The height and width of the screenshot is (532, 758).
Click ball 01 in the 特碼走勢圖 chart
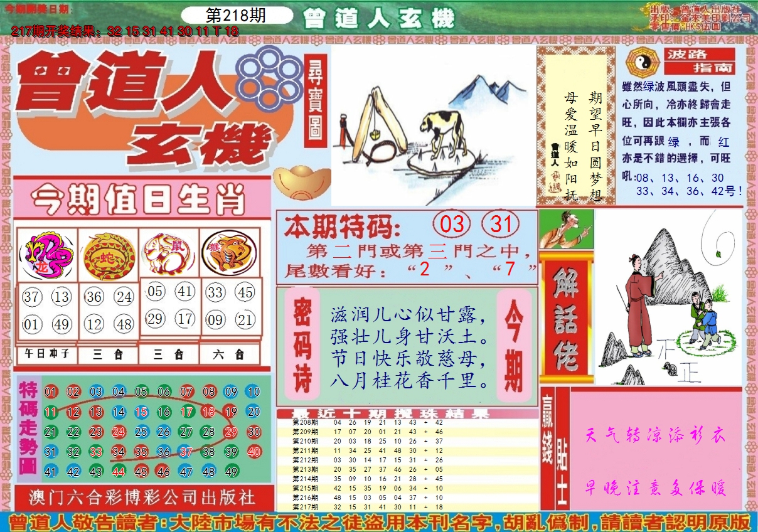tap(51, 392)
